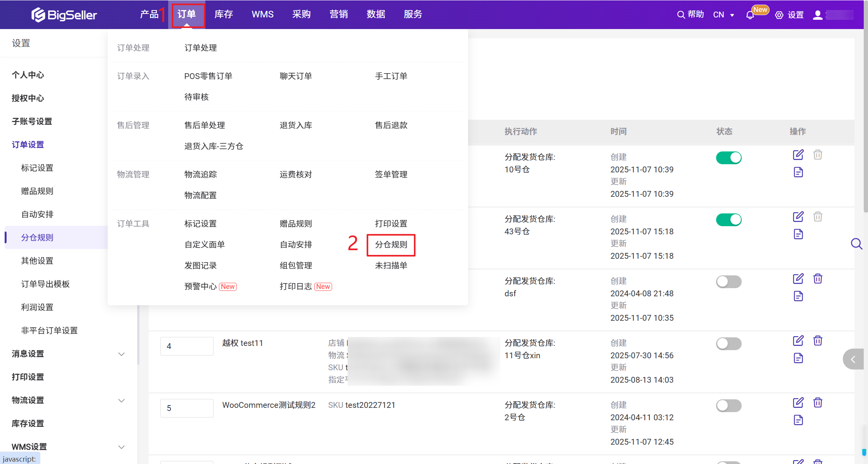This screenshot has height=464, width=868.
Task: Open the notification bell icon
Action: point(750,15)
